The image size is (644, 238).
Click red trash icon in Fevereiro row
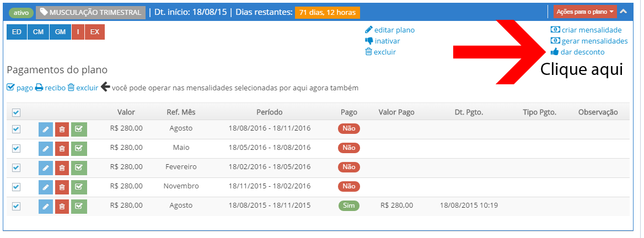(x=62, y=167)
